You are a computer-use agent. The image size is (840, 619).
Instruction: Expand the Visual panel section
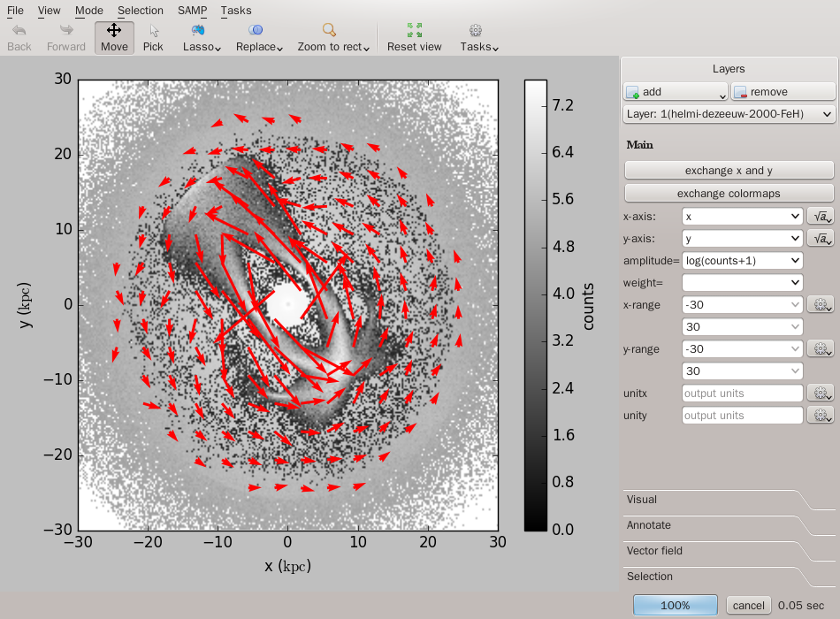coord(642,500)
